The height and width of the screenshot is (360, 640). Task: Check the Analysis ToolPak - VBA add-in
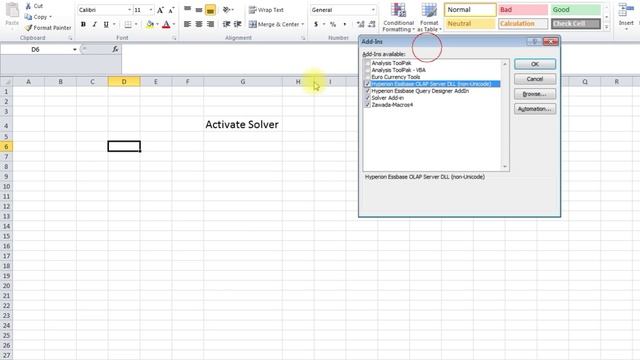(367, 70)
